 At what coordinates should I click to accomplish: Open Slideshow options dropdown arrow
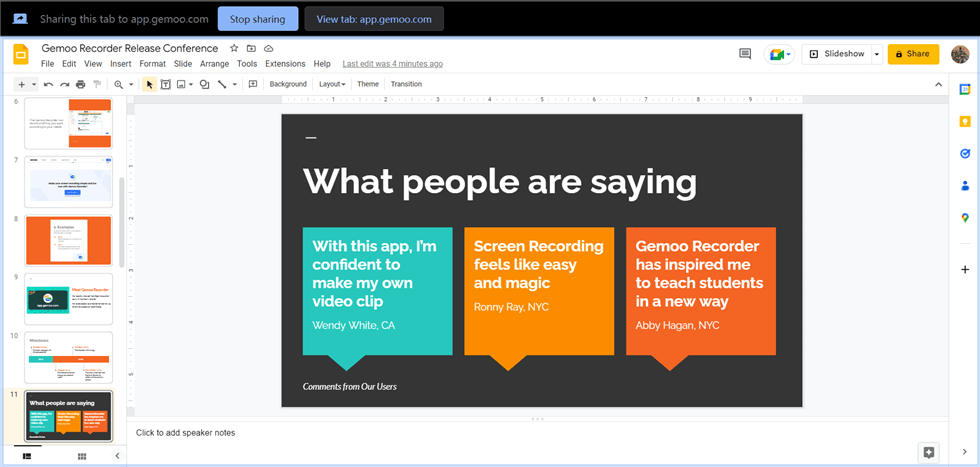(x=877, y=54)
